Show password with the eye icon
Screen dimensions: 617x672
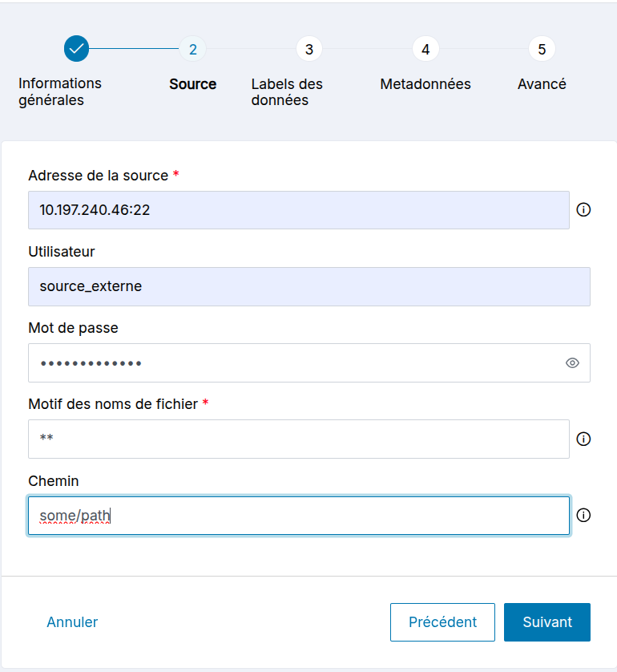click(x=572, y=363)
